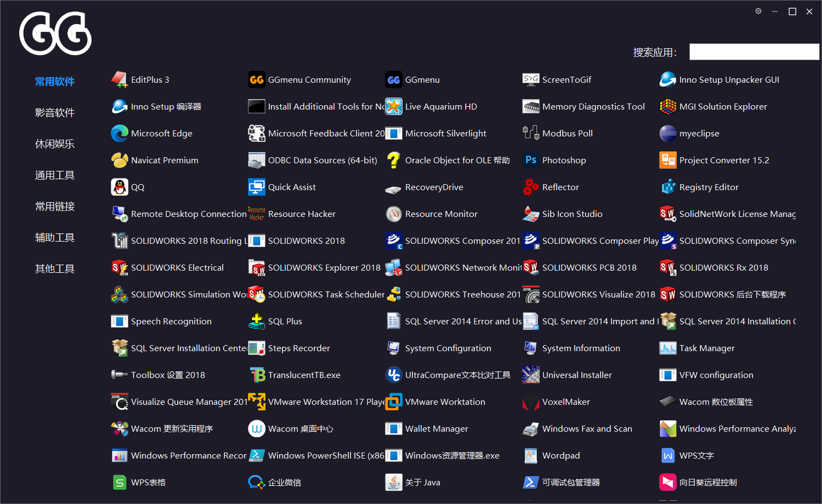Click ODBC Data Sources (64-bit) label
The image size is (822, 504).
coord(322,161)
